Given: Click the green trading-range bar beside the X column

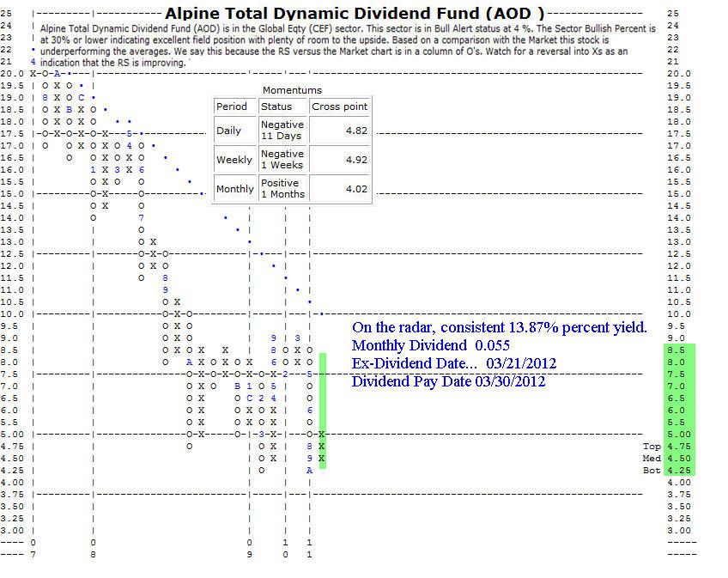Looking at the screenshot, I should 323,411.
